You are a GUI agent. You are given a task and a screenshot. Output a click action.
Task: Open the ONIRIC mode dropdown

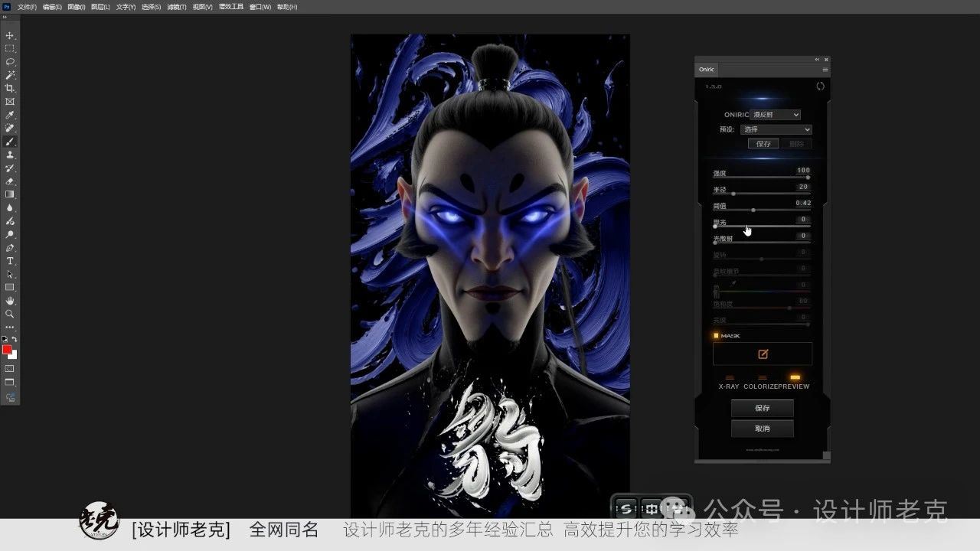[x=776, y=115]
